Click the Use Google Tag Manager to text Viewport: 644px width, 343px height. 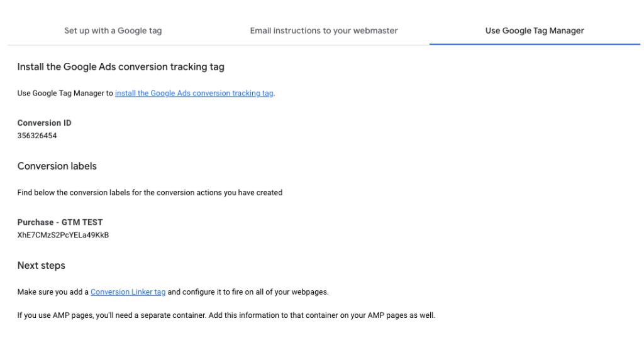[65, 93]
